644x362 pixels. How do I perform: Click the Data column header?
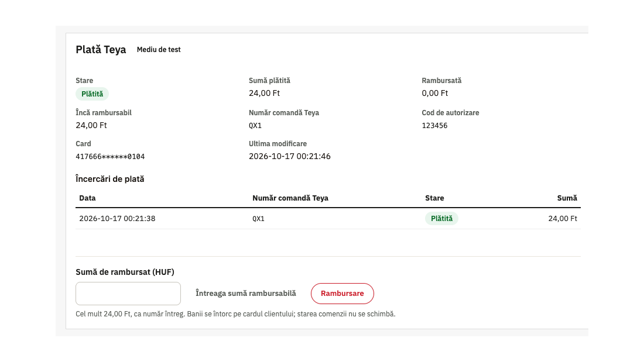87,198
